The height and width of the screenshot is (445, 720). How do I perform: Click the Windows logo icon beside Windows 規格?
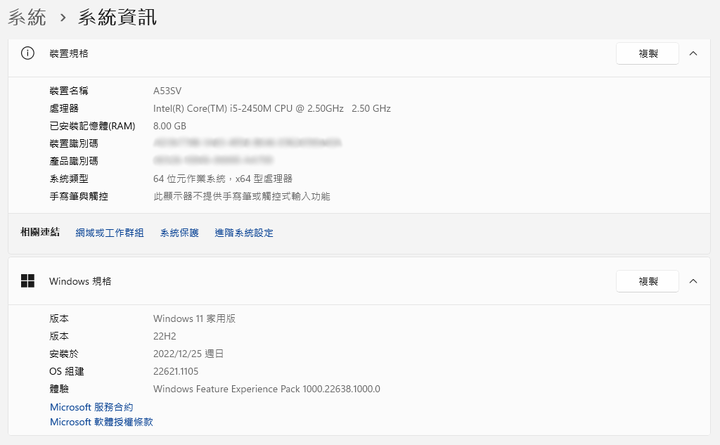(x=28, y=281)
